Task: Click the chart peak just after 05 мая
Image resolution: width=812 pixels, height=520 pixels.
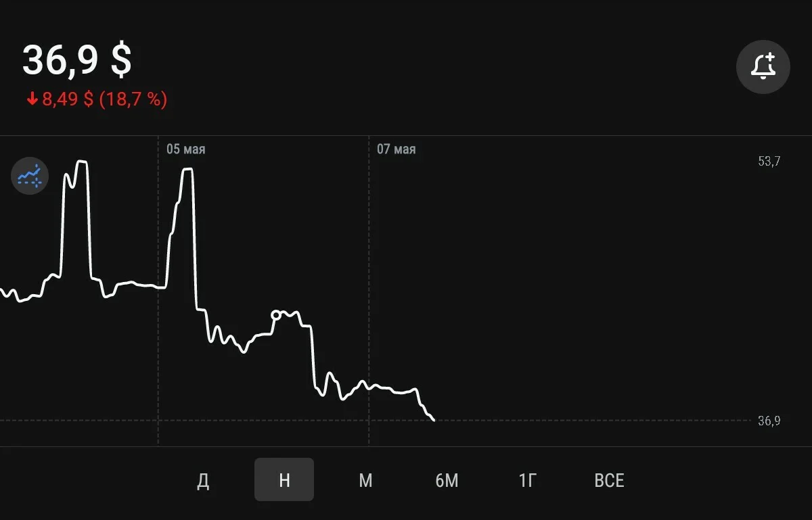Action: tap(187, 169)
